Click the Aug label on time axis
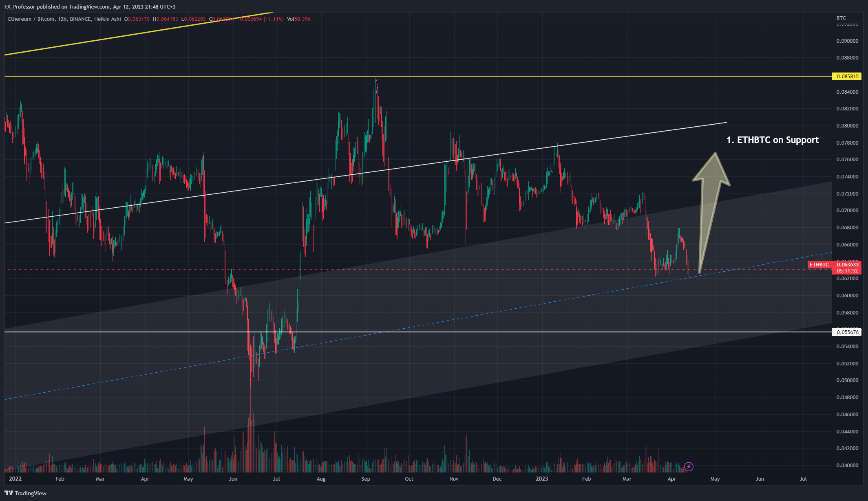Screen dimensions: 868x501 (x=321, y=479)
